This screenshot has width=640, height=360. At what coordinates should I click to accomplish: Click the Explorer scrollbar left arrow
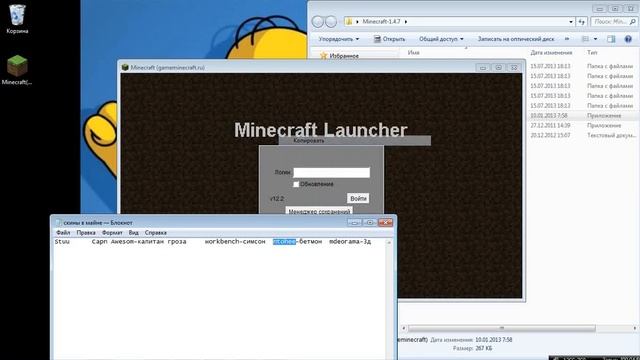pyautogui.click(x=404, y=328)
